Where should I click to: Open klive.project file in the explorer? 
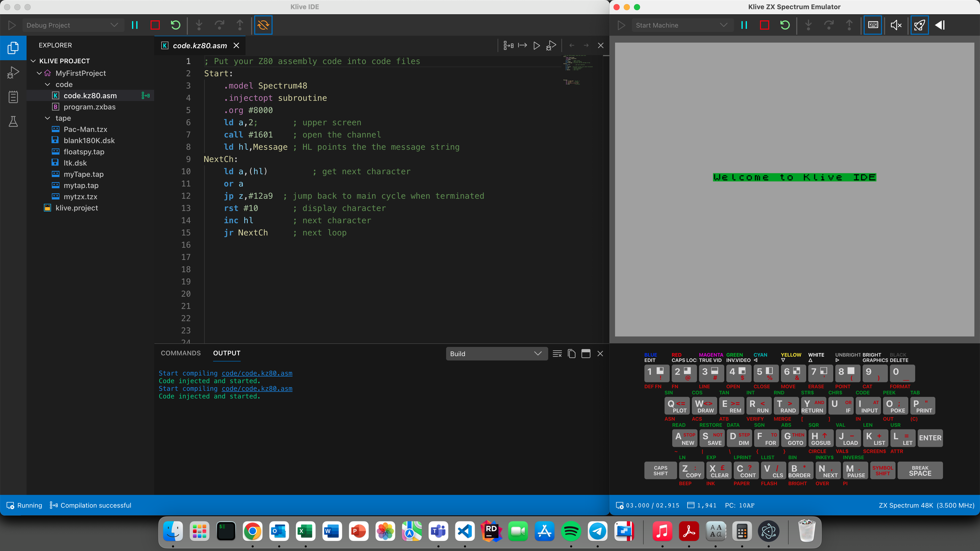pyautogui.click(x=77, y=208)
